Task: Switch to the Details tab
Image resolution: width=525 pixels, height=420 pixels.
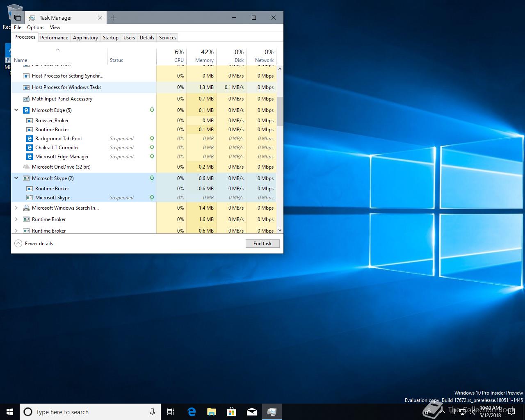Action: click(x=147, y=38)
